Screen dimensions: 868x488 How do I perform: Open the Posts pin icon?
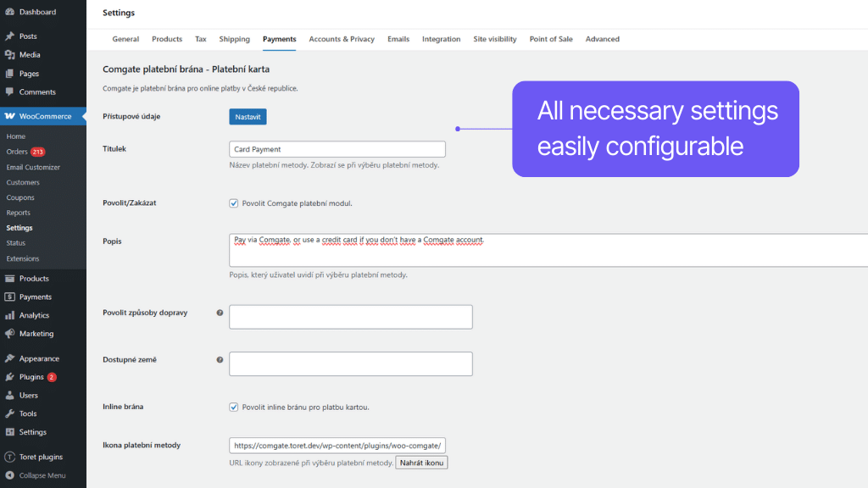pyautogui.click(x=11, y=36)
